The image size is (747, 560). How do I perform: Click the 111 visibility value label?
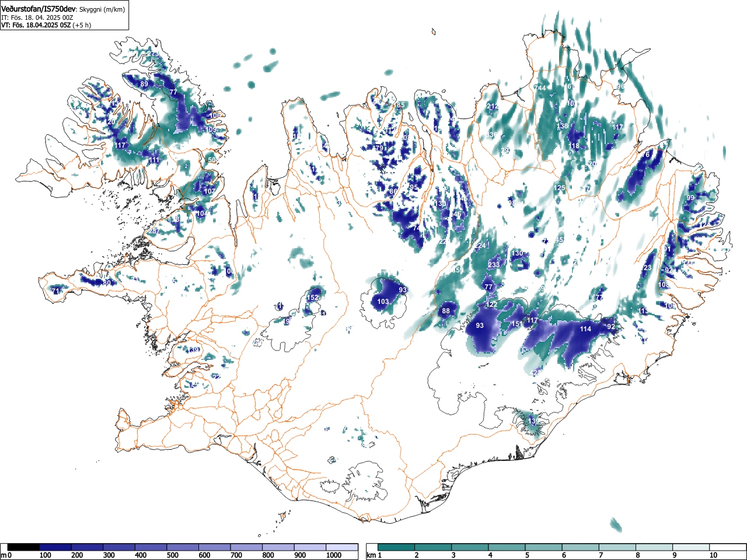click(x=153, y=160)
